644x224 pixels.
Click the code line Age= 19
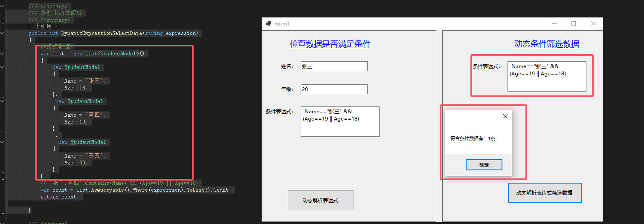click(x=75, y=122)
